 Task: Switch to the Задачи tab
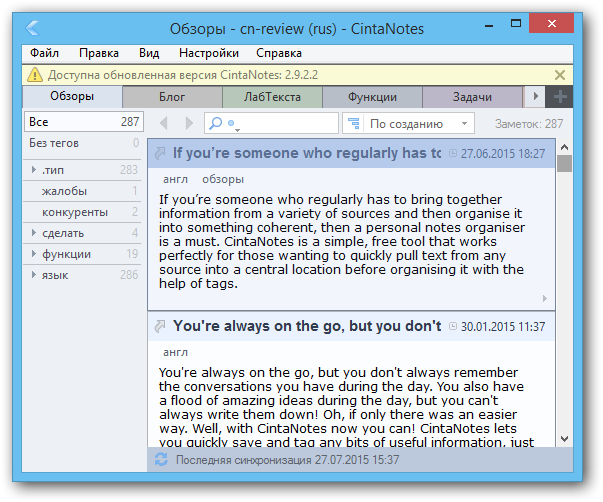point(472,97)
